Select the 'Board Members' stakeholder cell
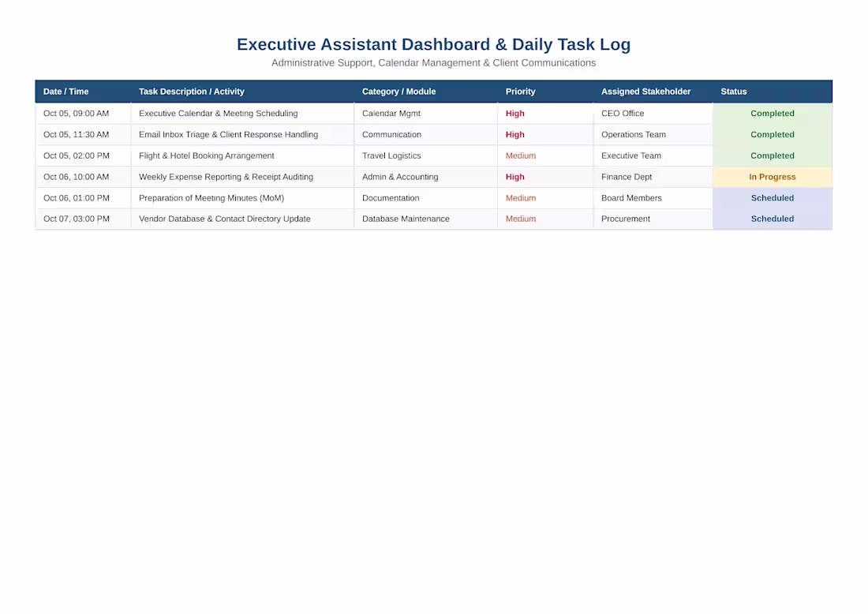868x614 pixels. [x=653, y=197]
